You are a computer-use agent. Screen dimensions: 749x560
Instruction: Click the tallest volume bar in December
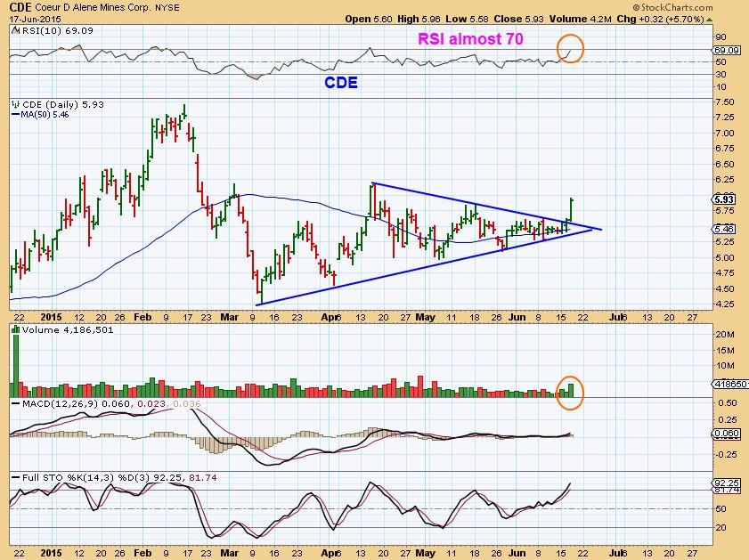(17, 365)
